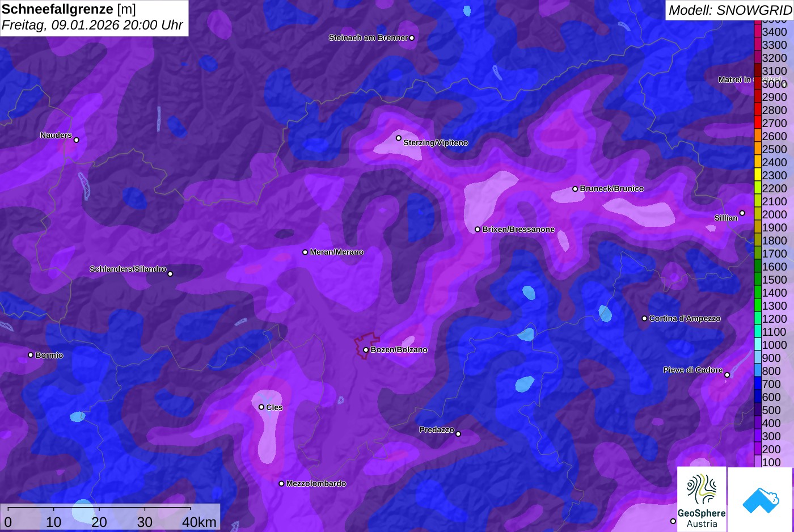Click the Cortina d'Ampezzo label text
The width and height of the screenshot is (794, 532).
pos(685,319)
